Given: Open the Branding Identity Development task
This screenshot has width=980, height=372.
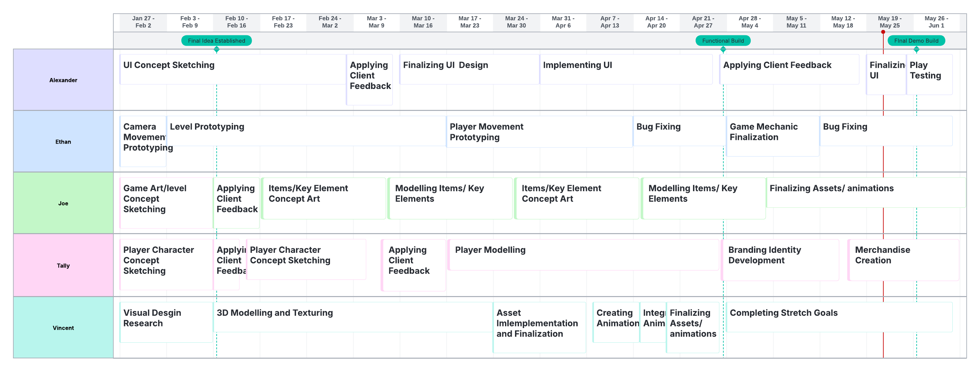Looking at the screenshot, I should click(x=780, y=260).
